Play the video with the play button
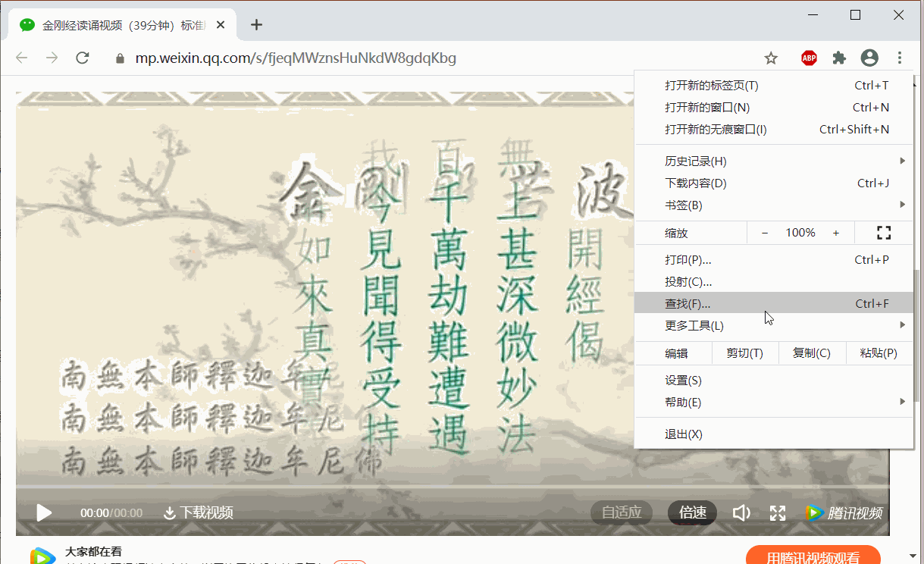The width and height of the screenshot is (924, 564). pyautogui.click(x=43, y=512)
